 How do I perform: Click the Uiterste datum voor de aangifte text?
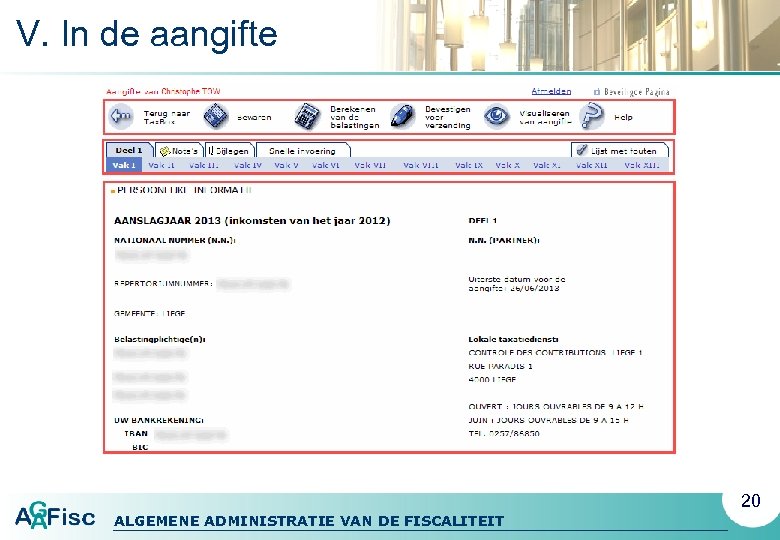point(517,283)
